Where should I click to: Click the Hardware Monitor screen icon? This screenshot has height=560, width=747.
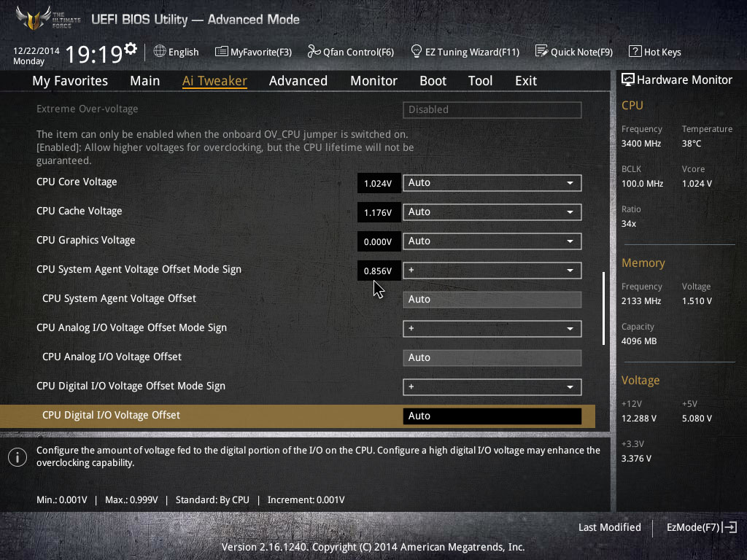coord(628,80)
